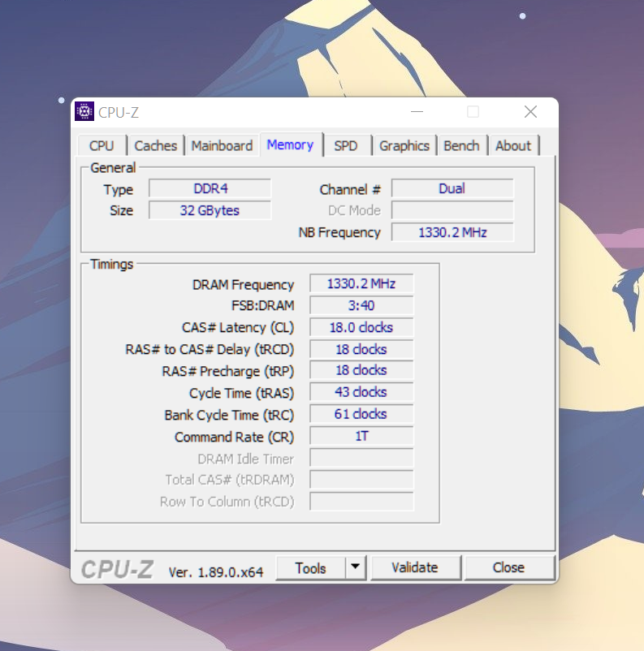Switch to the Caches tab
Screen dimensions: 644x651
pyautogui.click(x=156, y=146)
